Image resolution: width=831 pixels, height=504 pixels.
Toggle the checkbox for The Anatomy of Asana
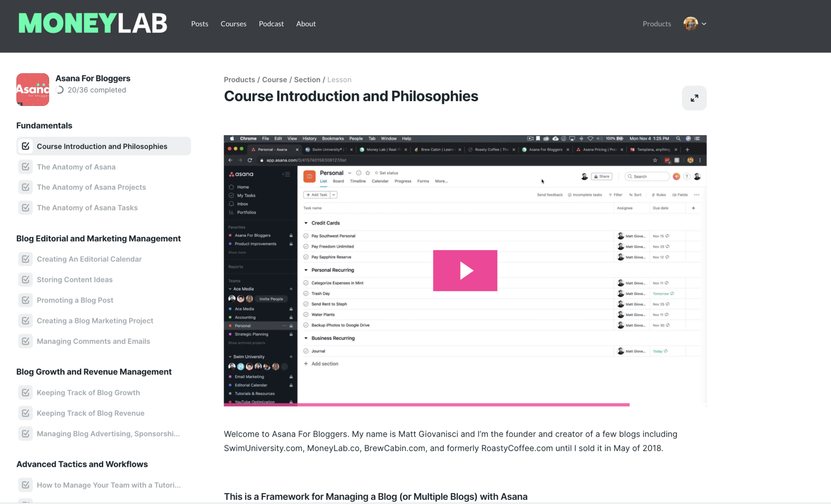tap(26, 167)
